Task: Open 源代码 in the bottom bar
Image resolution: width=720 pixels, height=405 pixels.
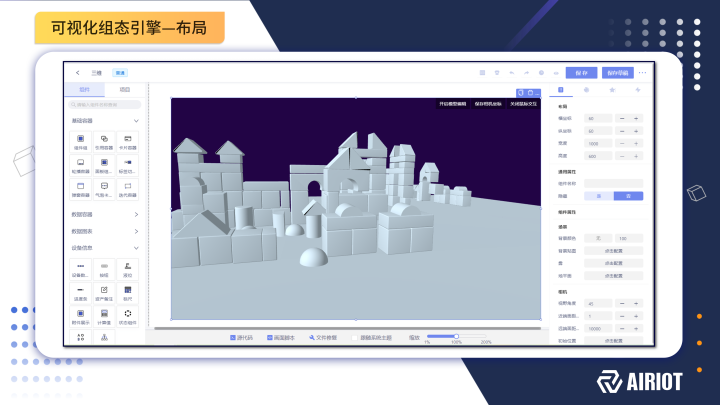Action: click(242, 338)
